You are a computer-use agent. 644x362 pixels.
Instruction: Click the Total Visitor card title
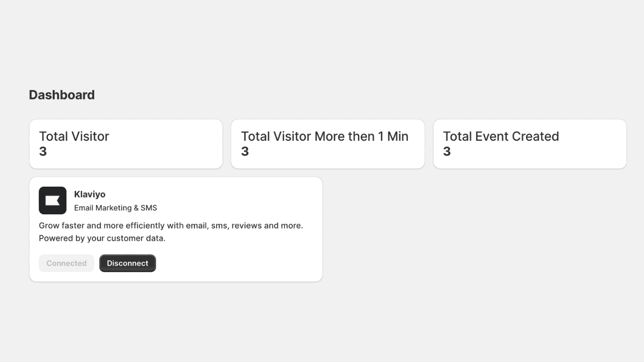pos(74,136)
